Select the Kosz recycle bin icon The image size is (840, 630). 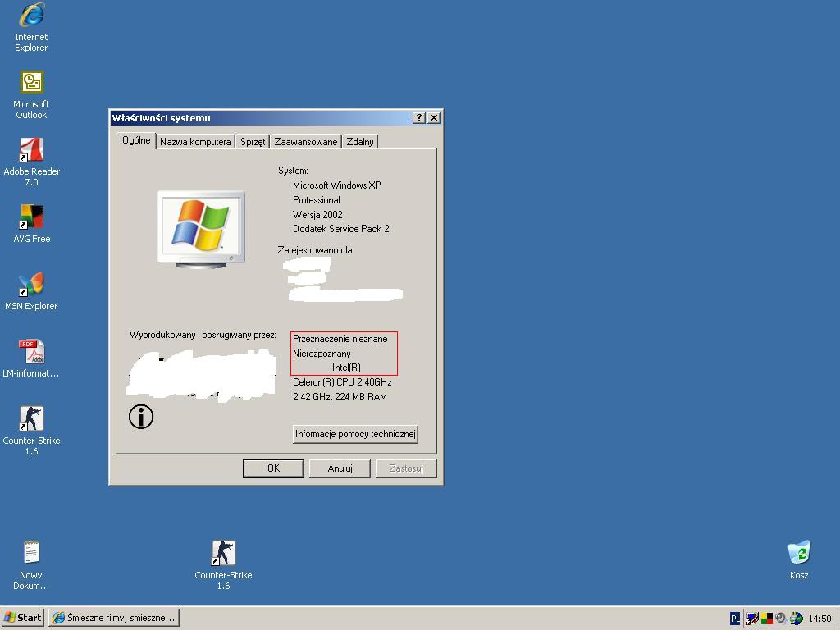tap(799, 559)
